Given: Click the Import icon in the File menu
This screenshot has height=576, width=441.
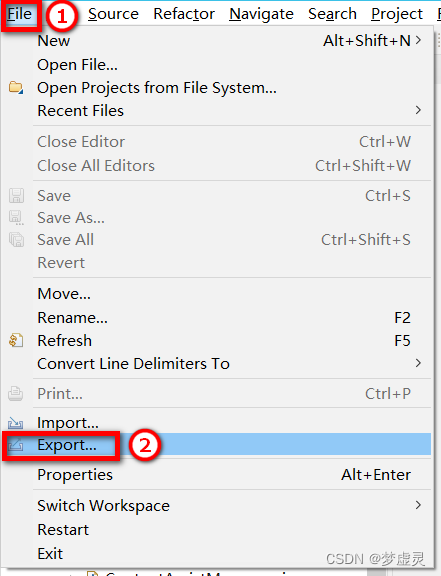Looking at the screenshot, I should click(x=16, y=423).
